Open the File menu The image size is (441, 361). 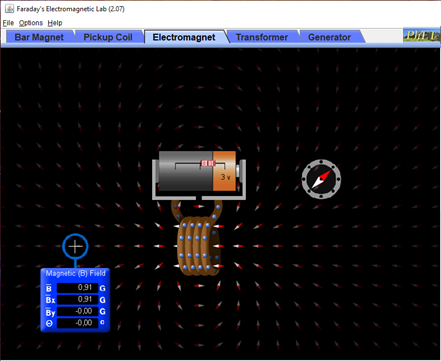(8, 23)
